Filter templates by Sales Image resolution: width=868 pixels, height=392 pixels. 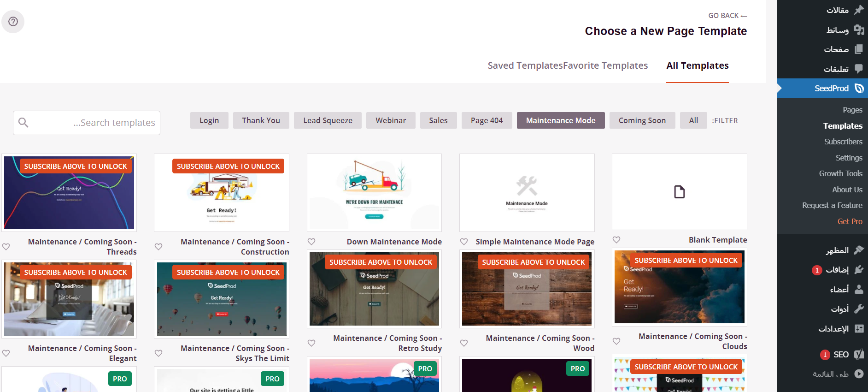pyautogui.click(x=438, y=120)
